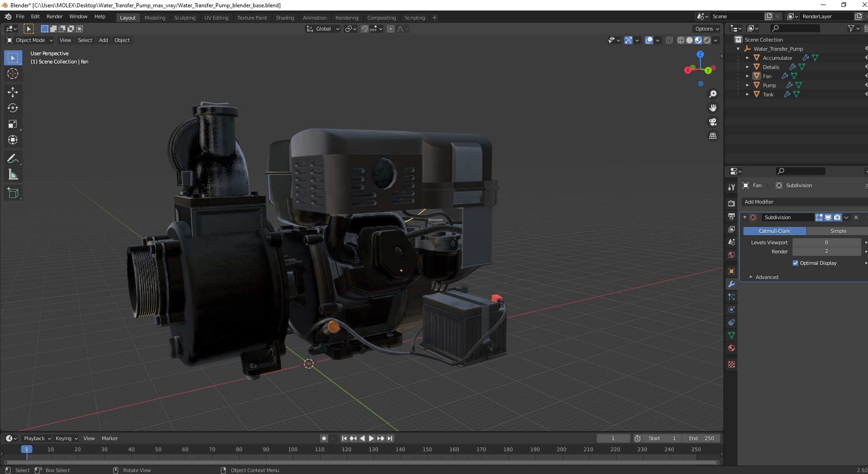Select the Select Box tool
This screenshot has width=868, height=474.
tap(13, 58)
